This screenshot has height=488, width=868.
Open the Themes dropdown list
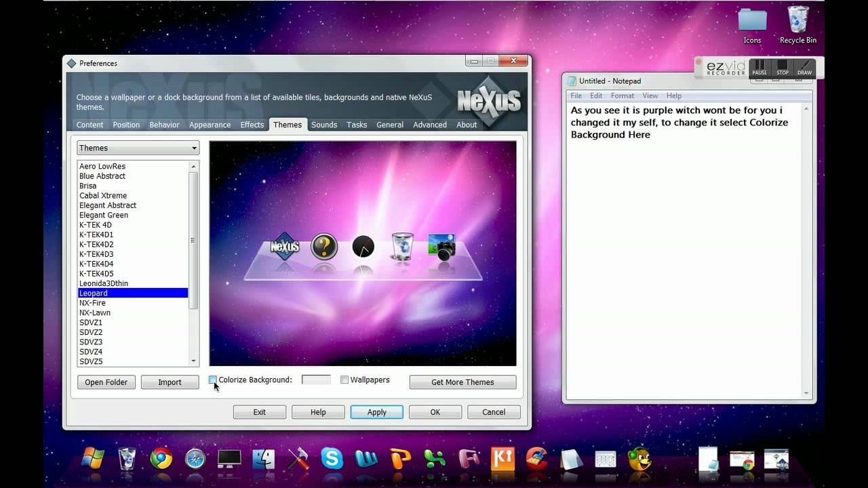(x=138, y=148)
